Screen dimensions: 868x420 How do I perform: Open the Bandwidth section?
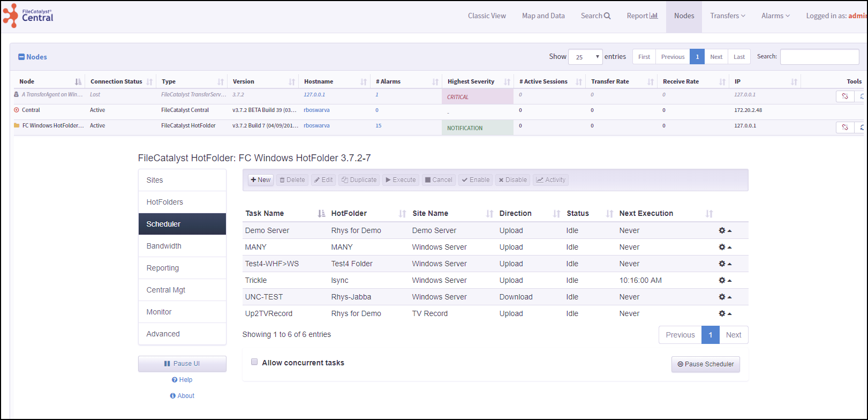tap(182, 246)
